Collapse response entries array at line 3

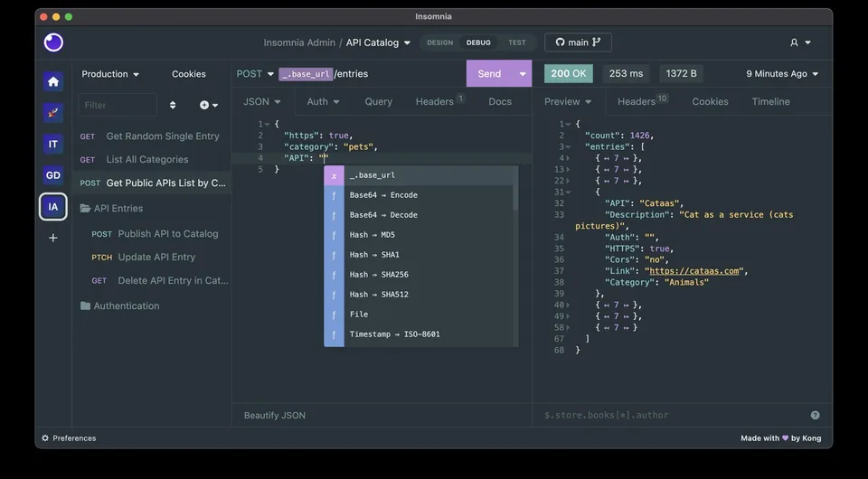569,147
